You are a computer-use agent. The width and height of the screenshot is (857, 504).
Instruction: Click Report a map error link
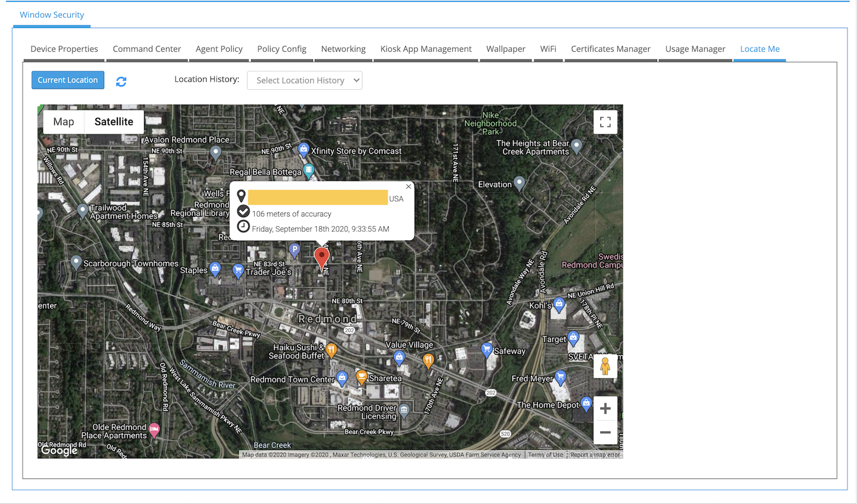tap(595, 455)
